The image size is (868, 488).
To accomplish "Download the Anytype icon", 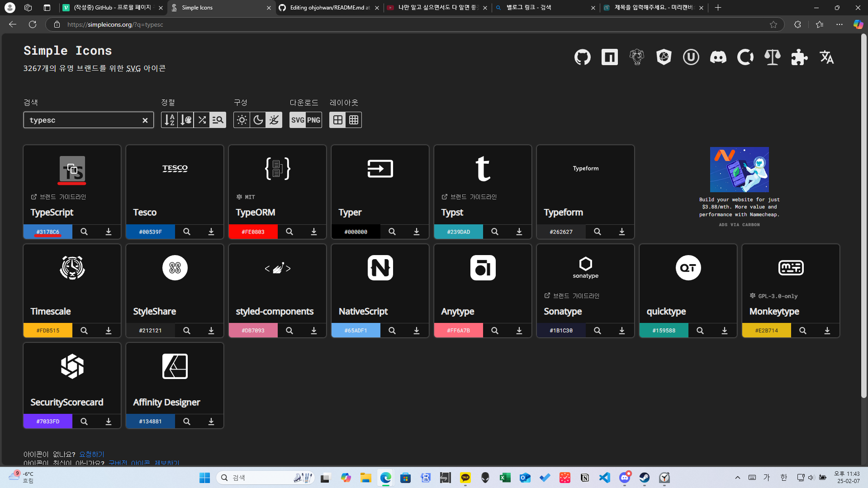I will point(519,331).
